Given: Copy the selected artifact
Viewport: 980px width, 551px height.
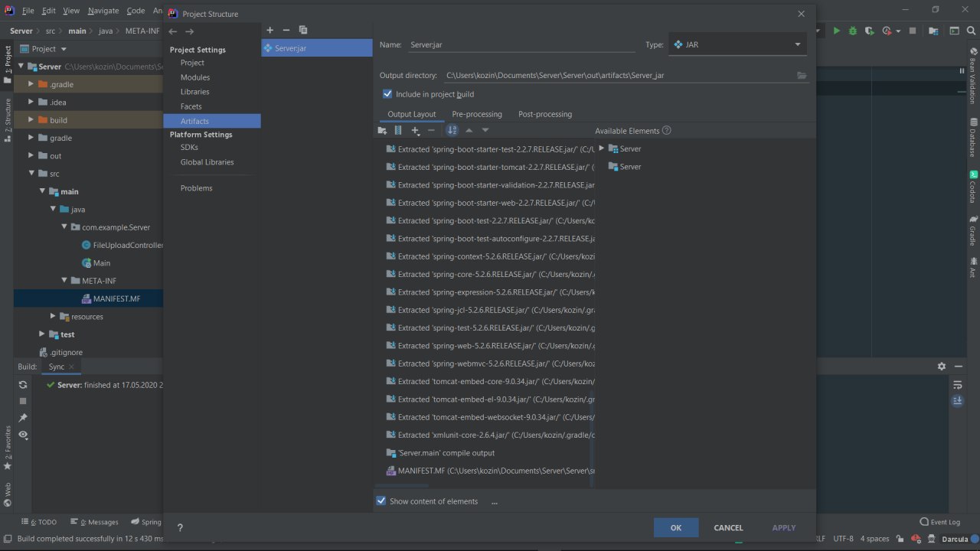Looking at the screenshot, I should point(303,30).
